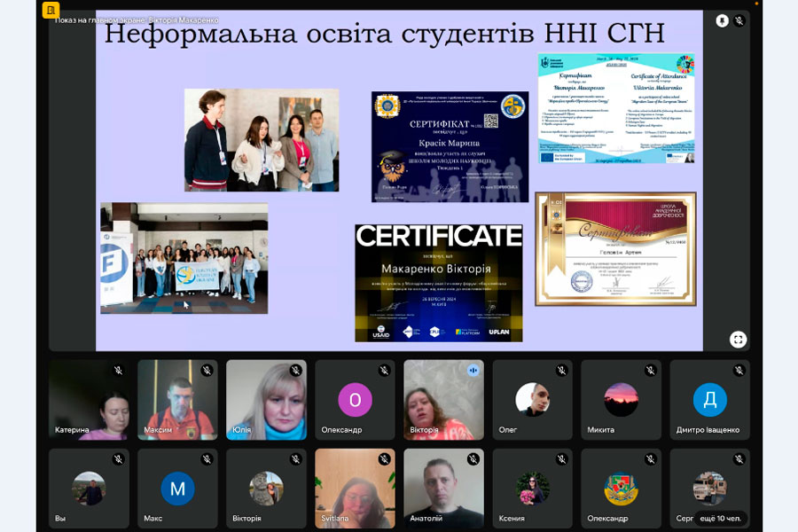Select Svitlana's video feed
The height and width of the screenshot is (532, 798).
[355, 489]
